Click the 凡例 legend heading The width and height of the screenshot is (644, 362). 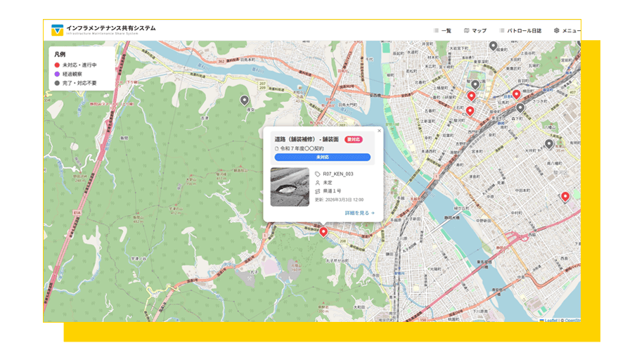coord(60,54)
